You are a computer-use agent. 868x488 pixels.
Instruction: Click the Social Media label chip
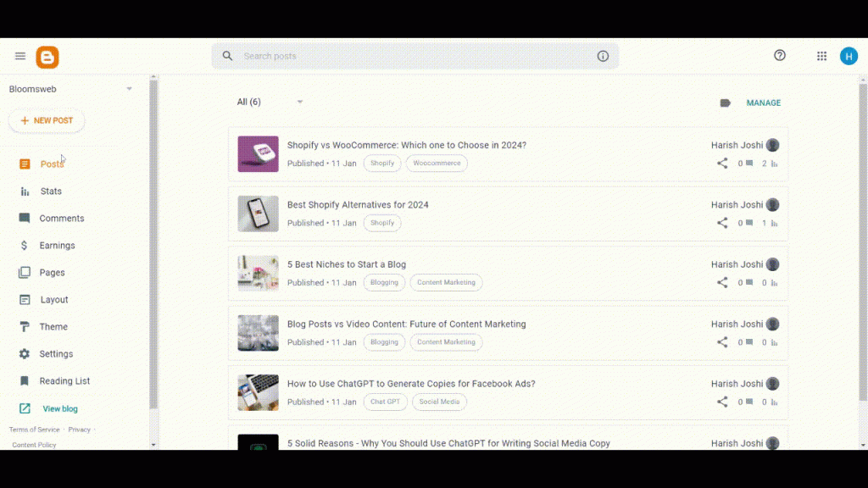pos(440,402)
